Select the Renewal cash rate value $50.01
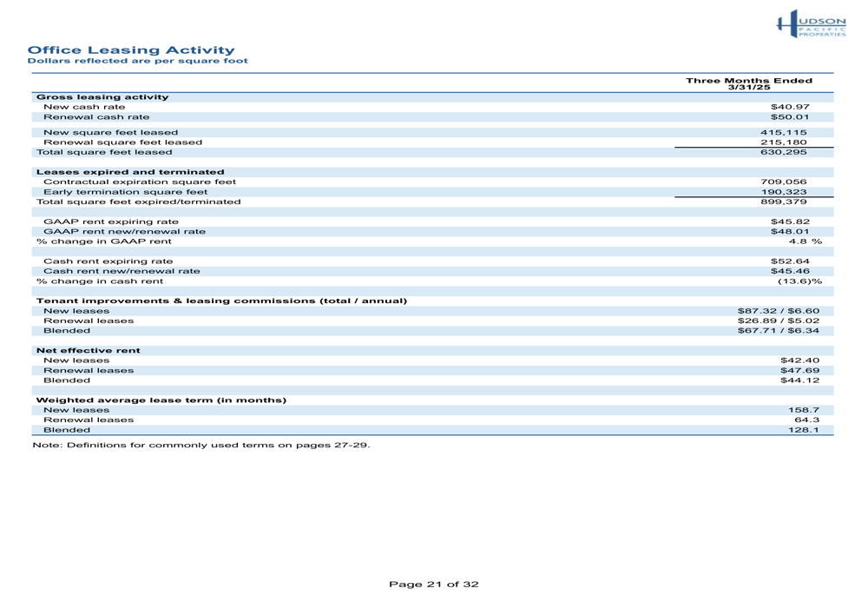This screenshot has width=868, height=595. [790, 117]
